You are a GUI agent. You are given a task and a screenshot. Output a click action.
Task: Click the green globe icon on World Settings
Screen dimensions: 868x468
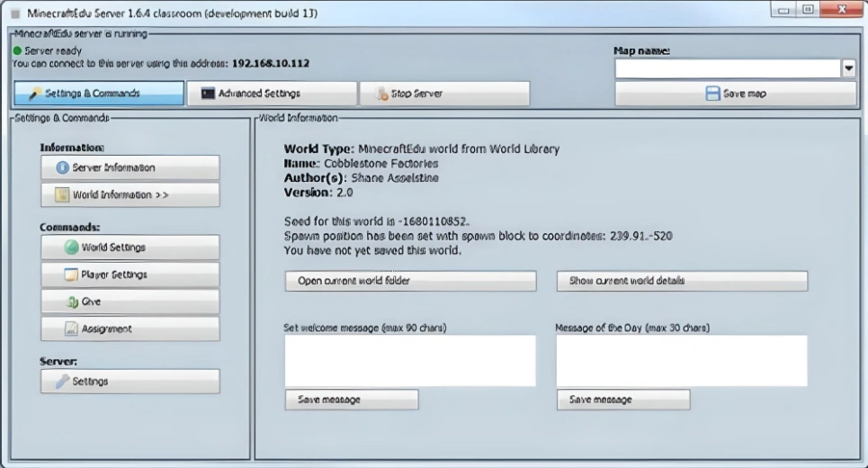click(x=71, y=247)
